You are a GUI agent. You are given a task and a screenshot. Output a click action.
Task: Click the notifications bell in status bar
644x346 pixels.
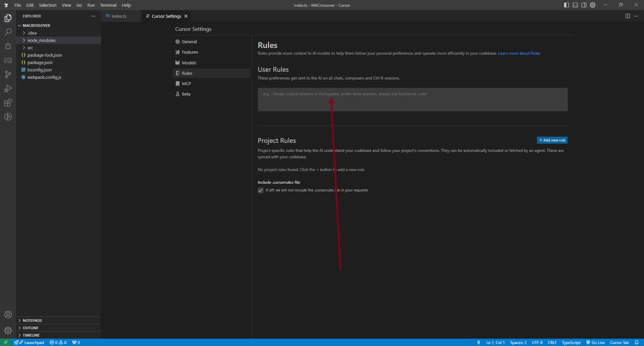point(637,342)
